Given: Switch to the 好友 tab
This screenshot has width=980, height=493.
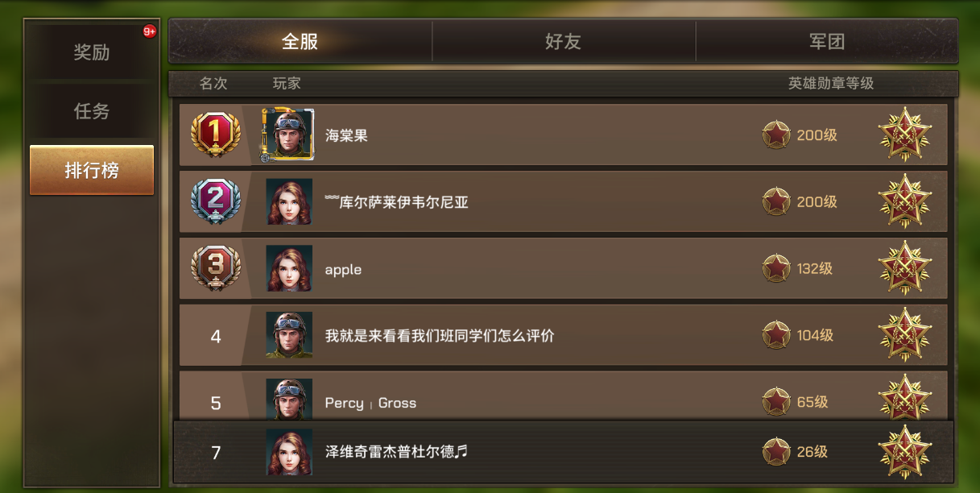Looking at the screenshot, I should click(564, 42).
